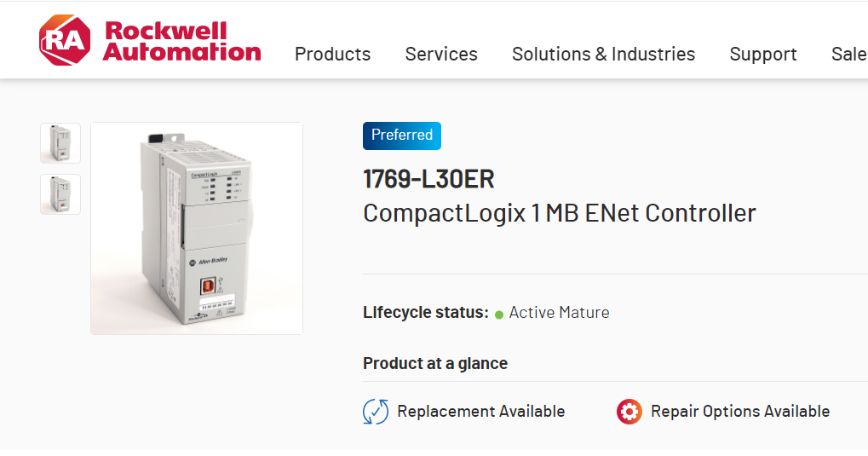Open the Replacement Available link text
The image size is (868, 456).
(480, 412)
